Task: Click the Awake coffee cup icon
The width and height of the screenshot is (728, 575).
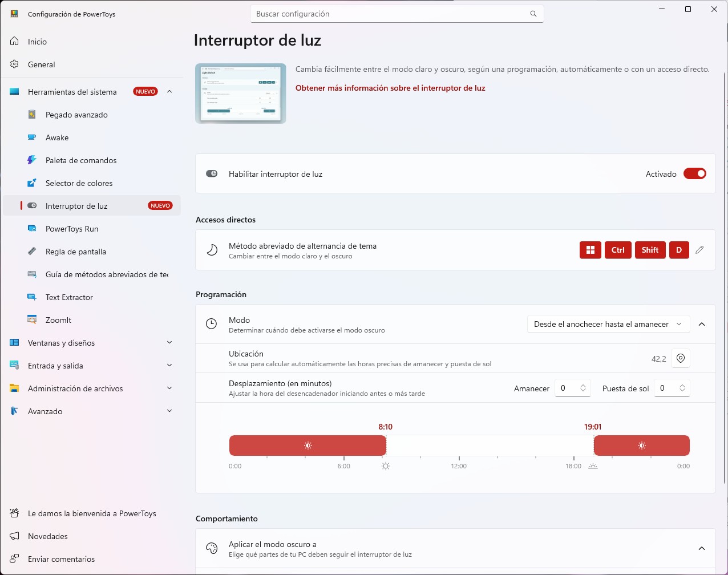Action: [x=33, y=137]
